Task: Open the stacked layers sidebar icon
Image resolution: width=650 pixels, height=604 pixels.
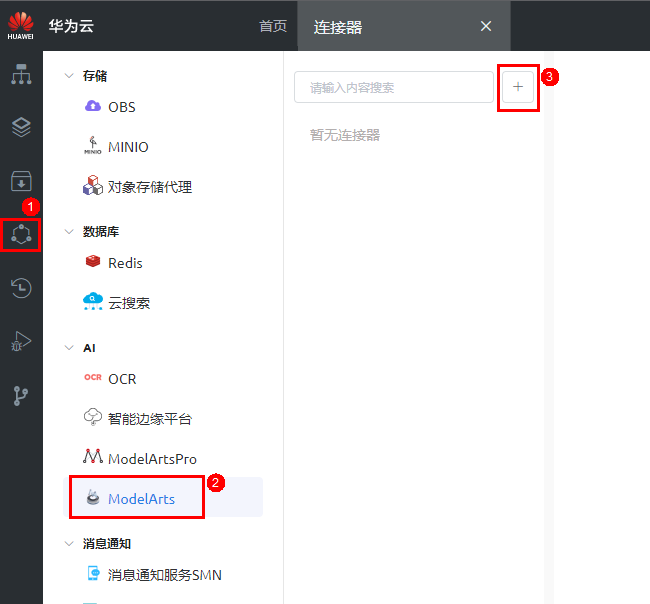Action: click(x=21, y=127)
